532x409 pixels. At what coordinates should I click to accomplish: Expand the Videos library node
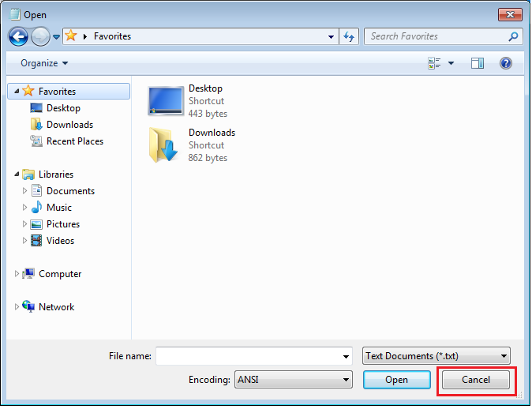(x=24, y=241)
